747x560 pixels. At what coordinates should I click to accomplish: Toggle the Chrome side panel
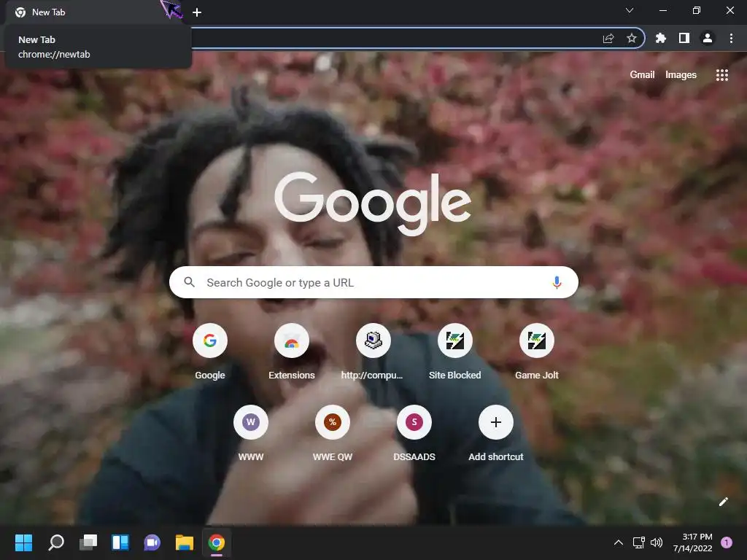pyautogui.click(x=684, y=39)
